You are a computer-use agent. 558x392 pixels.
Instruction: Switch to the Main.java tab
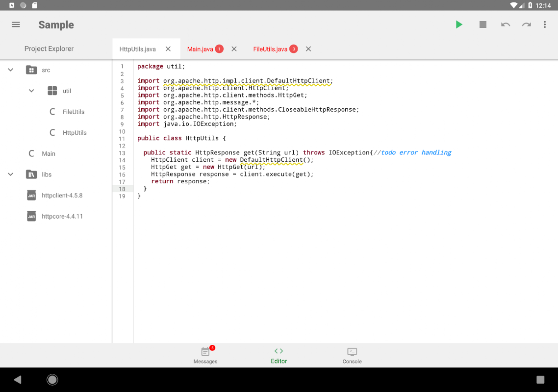200,49
